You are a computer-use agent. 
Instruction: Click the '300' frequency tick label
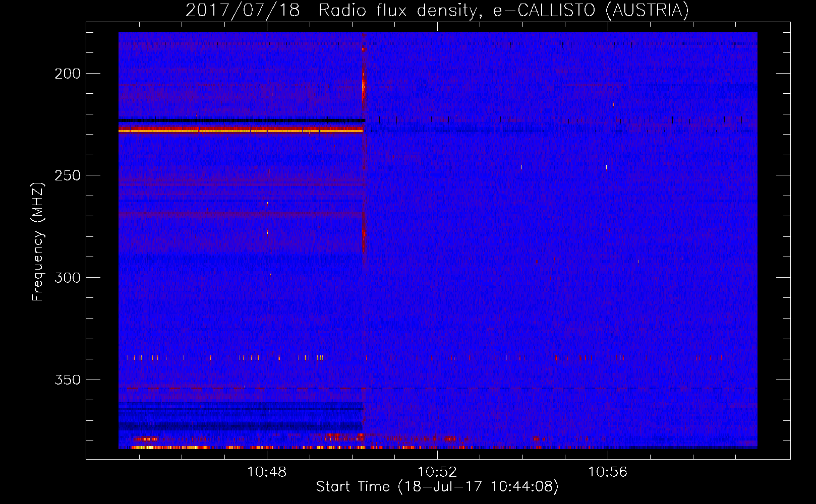point(68,278)
